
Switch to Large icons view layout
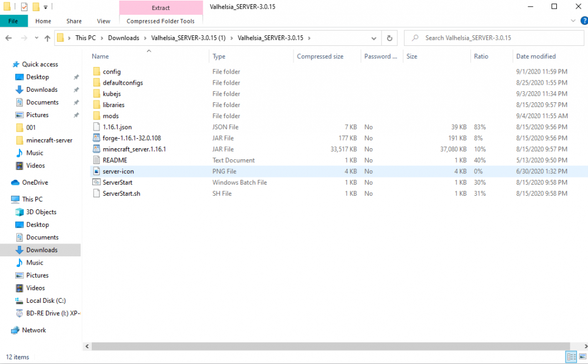click(x=582, y=357)
